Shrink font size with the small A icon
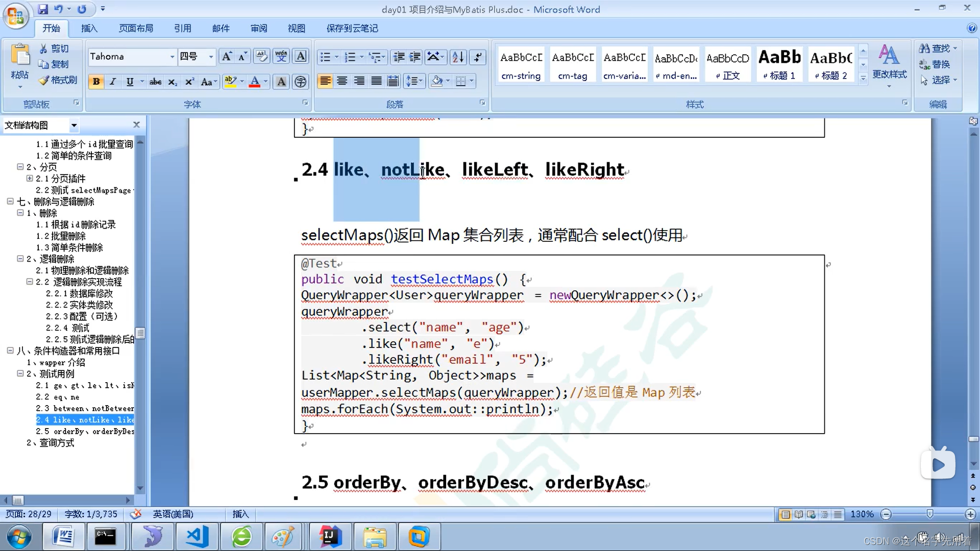Image resolution: width=980 pixels, height=551 pixels. [243, 57]
